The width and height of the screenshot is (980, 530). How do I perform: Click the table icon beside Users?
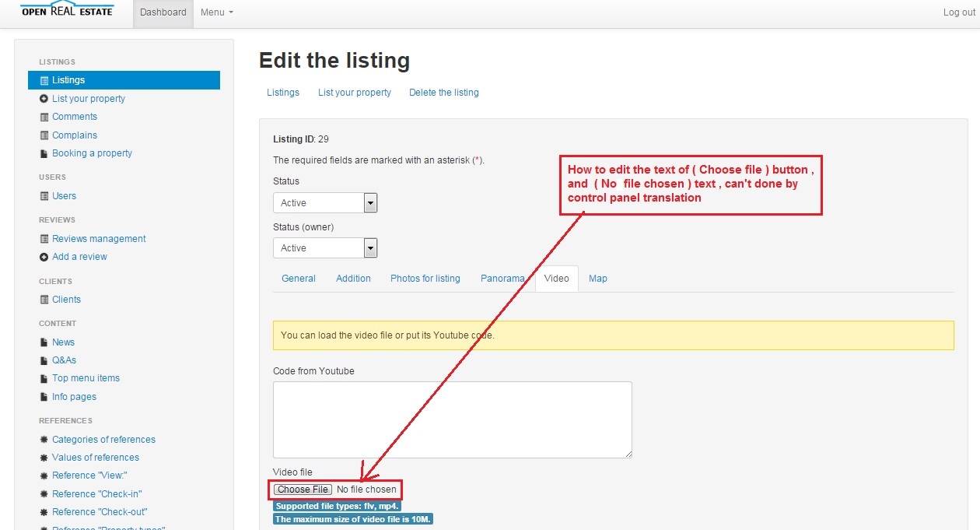(44, 196)
